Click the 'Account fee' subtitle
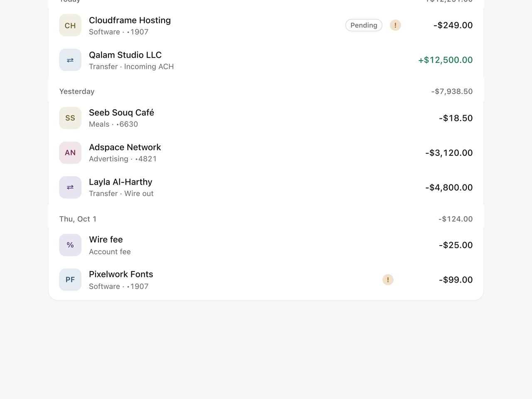Image resolution: width=532 pixels, height=399 pixels. (x=110, y=252)
